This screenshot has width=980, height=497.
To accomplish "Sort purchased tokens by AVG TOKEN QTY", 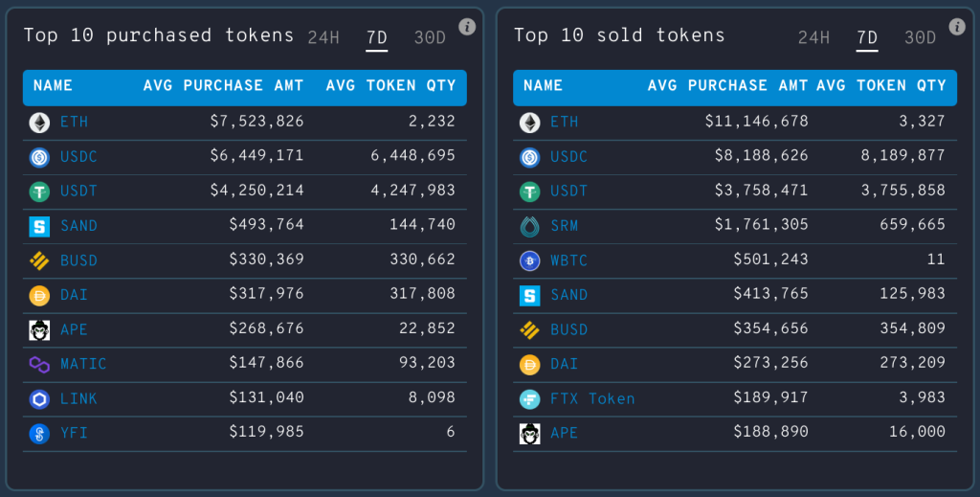I will (390, 86).
